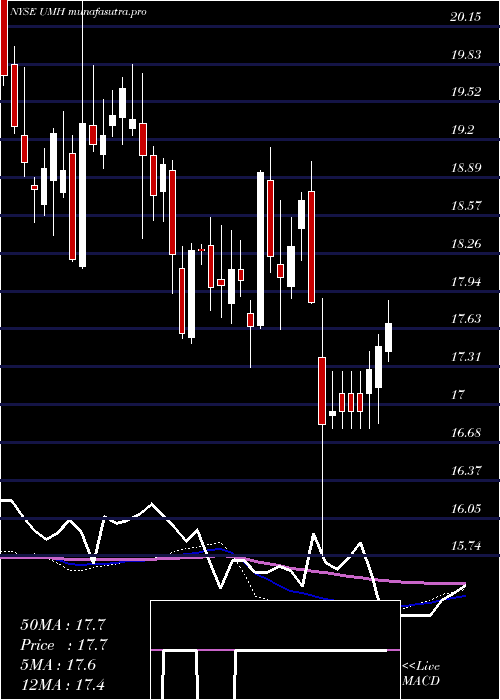This screenshot has width=500, height=700.
Task: Click the 17.94 price axis label
Action: (466, 282)
